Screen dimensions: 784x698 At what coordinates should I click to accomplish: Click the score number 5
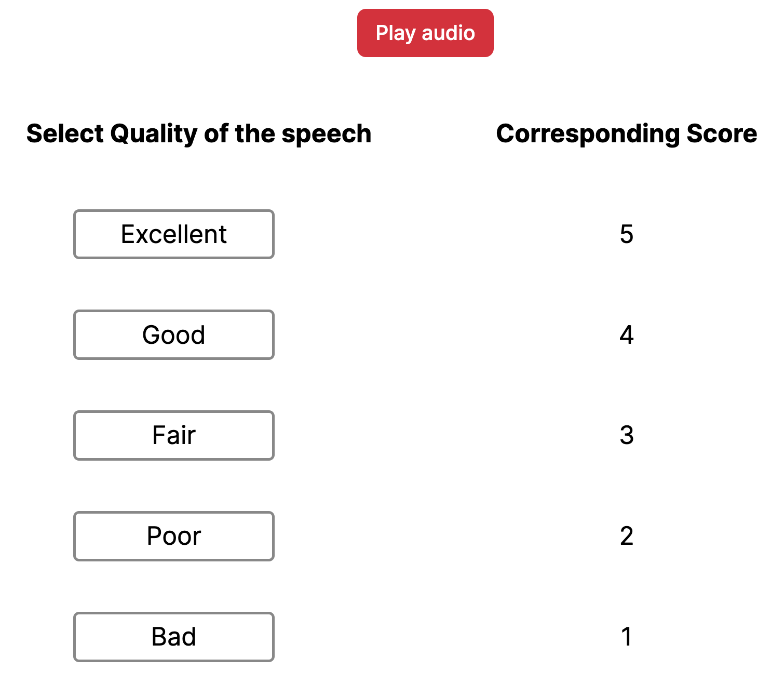(x=626, y=234)
